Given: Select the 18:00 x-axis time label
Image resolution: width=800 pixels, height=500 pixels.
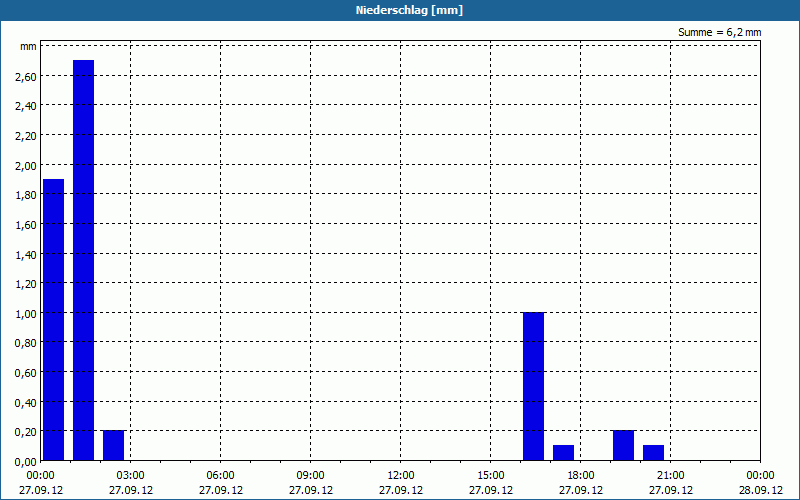Looking at the screenshot, I should pyautogui.click(x=581, y=475).
